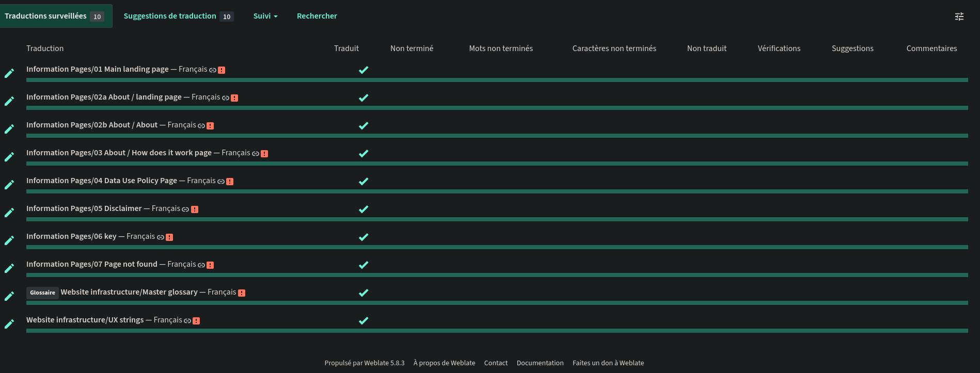Sort by the Traduit column header
This screenshot has height=373, width=980.
(x=346, y=48)
